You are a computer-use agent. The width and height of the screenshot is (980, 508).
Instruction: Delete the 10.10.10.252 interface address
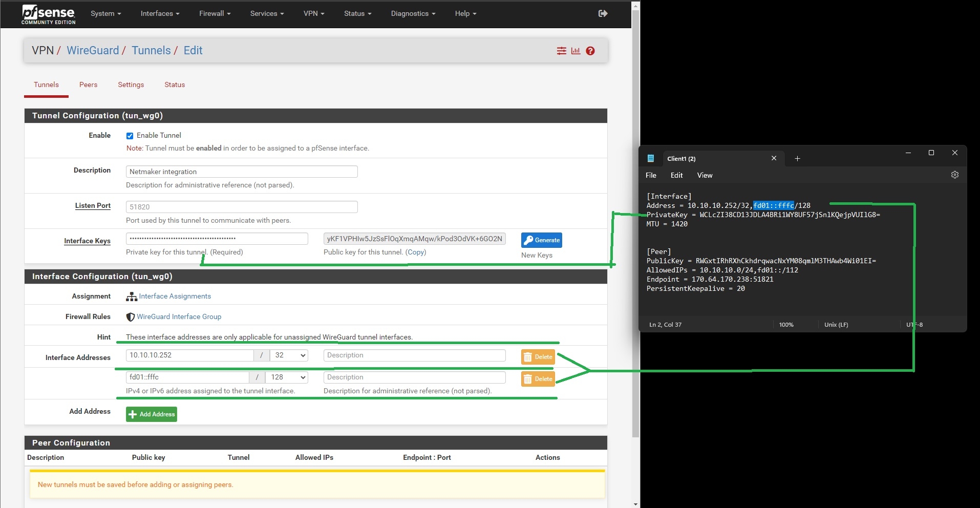coord(538,357)
